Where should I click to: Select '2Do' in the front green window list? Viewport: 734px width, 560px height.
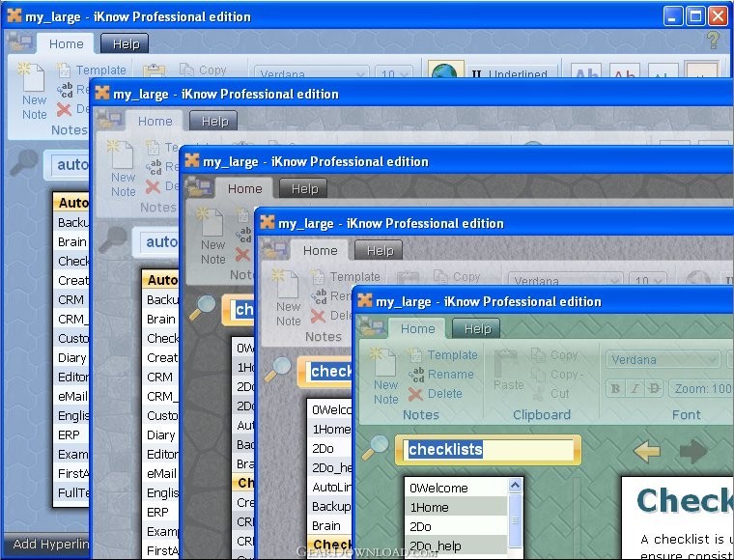(x=457, y=527)
